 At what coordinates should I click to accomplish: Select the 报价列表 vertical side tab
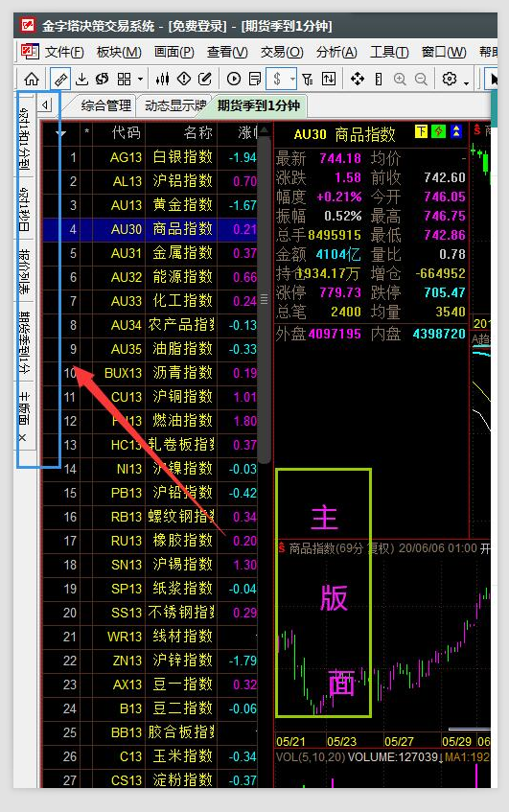[x=24, y=272]
